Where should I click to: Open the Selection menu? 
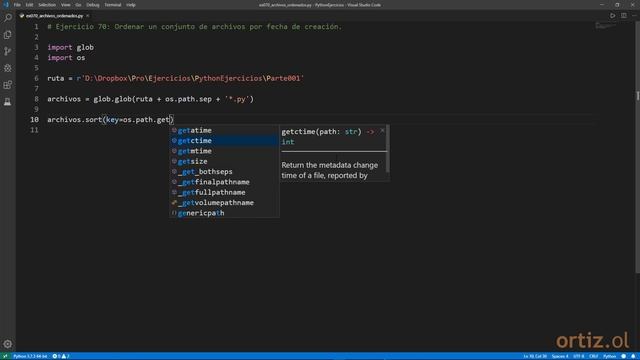click(x=47, y=5)
